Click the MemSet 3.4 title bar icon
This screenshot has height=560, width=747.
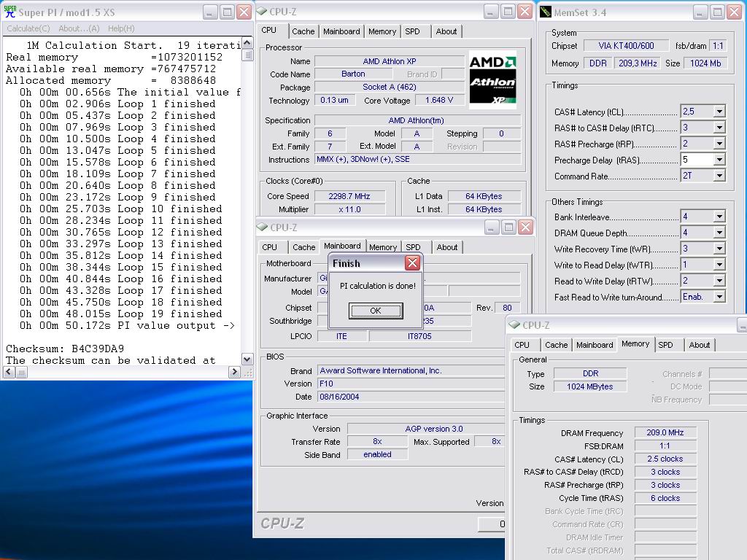pos(546,12)
